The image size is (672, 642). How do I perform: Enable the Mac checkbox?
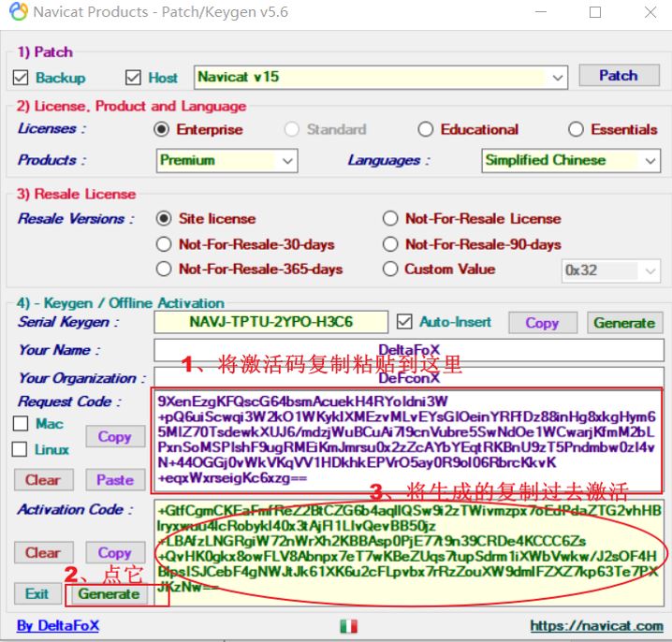click(21, 423)
